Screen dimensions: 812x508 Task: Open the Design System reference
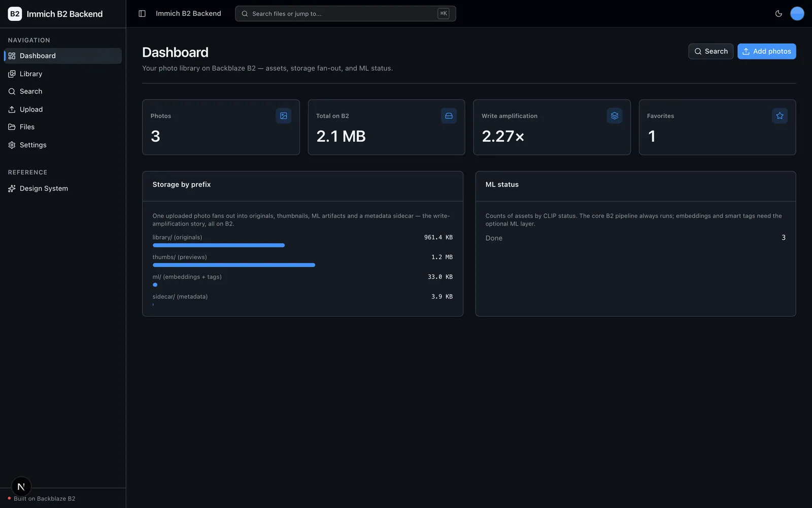(63, 188)
